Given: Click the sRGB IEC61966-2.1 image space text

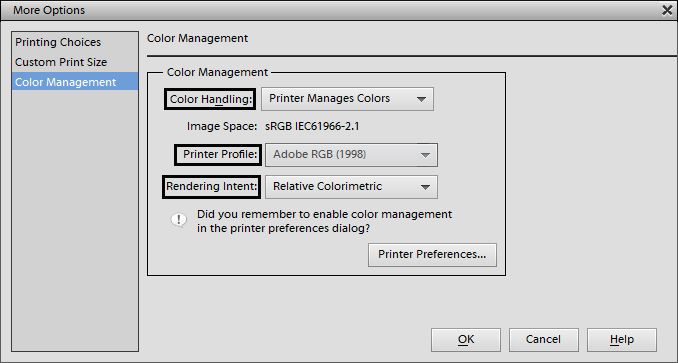Looking at the screenshot, I should point(312,127).
